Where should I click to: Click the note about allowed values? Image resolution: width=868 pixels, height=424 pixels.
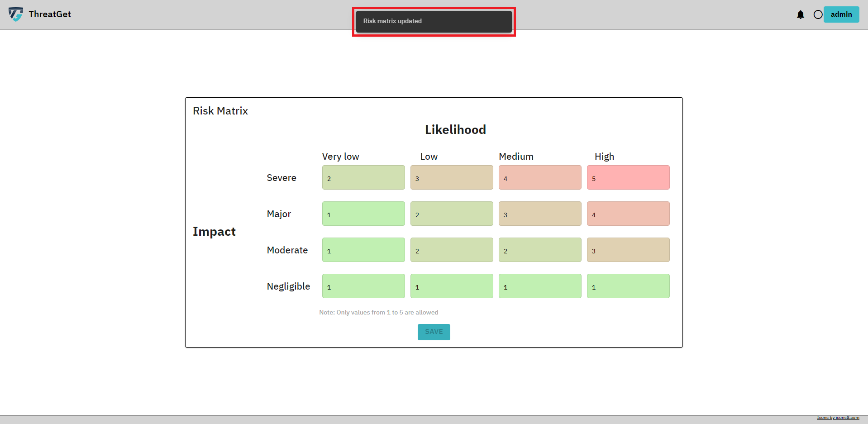coord(379,312)
